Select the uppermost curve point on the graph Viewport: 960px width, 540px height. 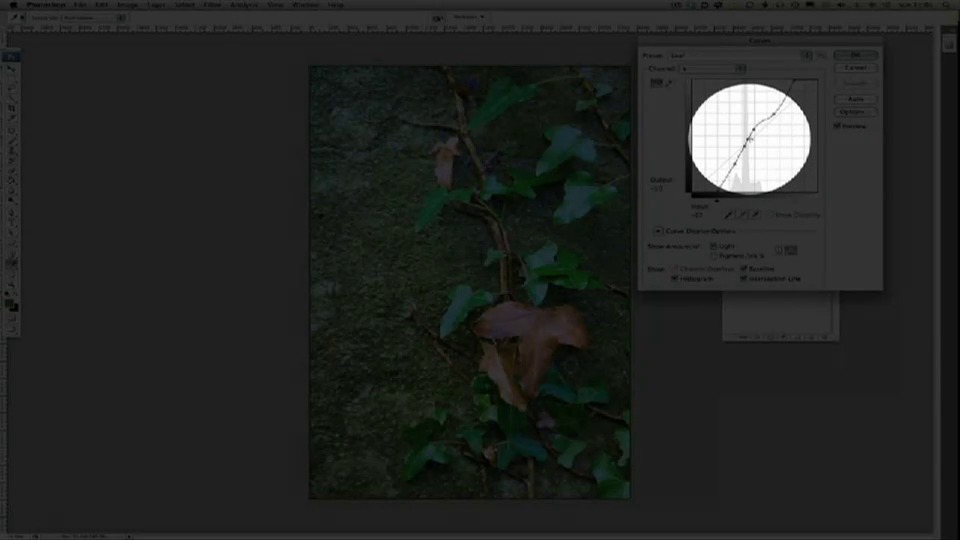(774, 114)
